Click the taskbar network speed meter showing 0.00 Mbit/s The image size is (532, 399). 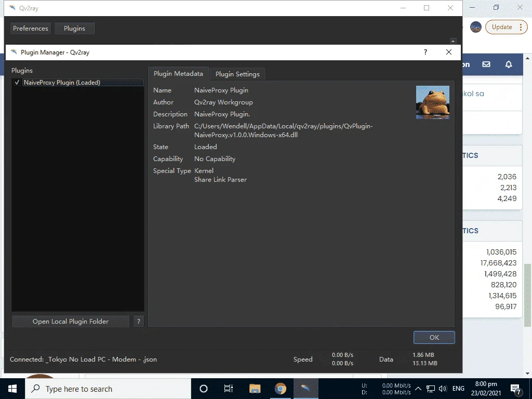coord(386,389)
